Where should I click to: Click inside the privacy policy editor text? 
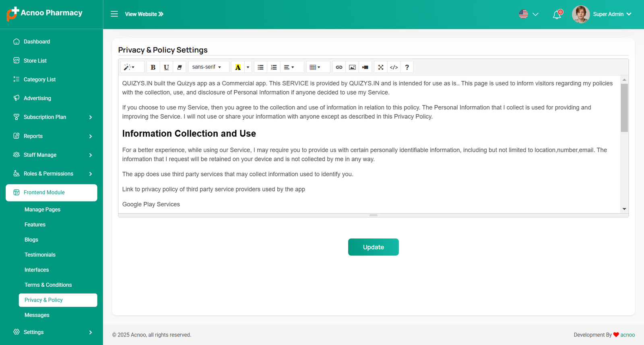[x=369, y=144]
